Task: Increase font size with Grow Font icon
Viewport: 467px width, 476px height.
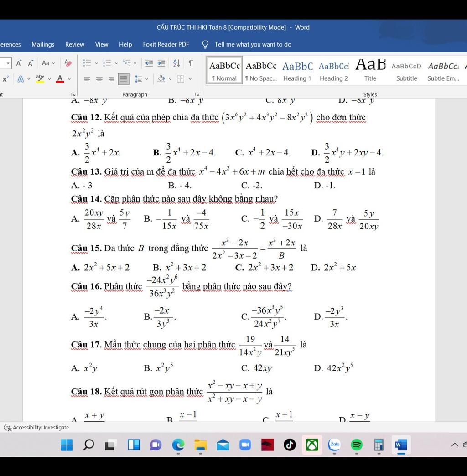Action: pyautogui.click(x=19, y=63)
